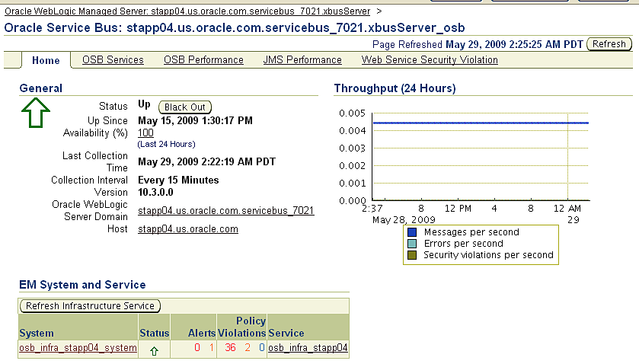The width and height of the screenshot is (639, 364).
Task: Click the Up Since date May 15, 2009
Action: (195, 120)
